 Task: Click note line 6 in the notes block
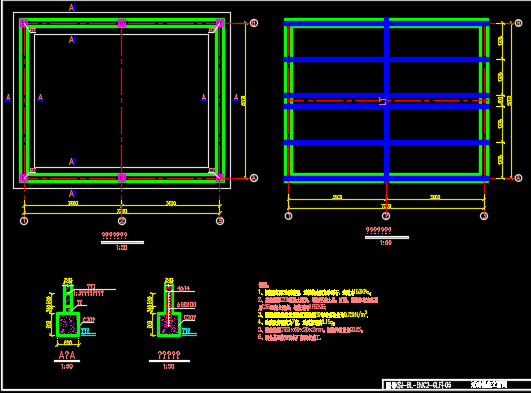point(289,337)
